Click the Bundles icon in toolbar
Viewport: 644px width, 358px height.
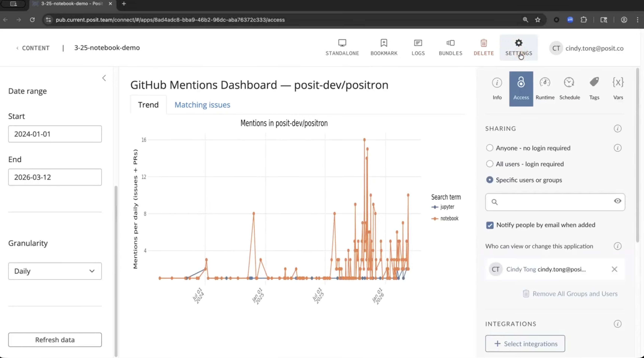tap(450, 47)
